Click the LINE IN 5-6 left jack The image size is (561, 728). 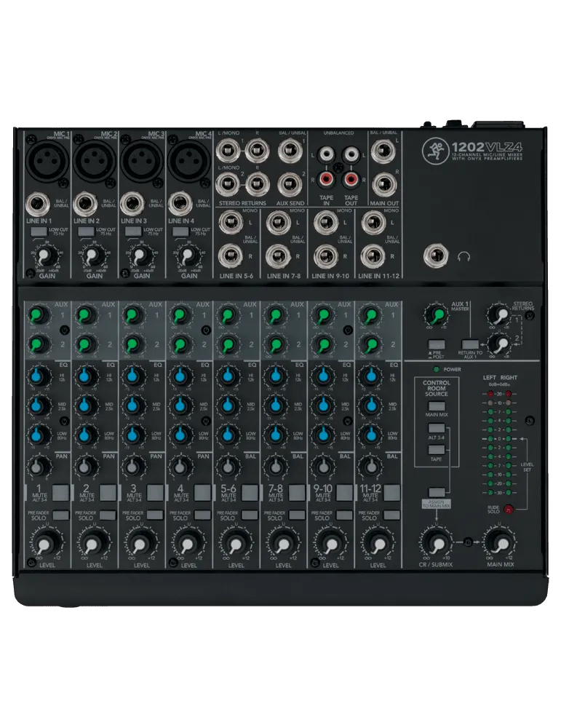pos(231,222)
